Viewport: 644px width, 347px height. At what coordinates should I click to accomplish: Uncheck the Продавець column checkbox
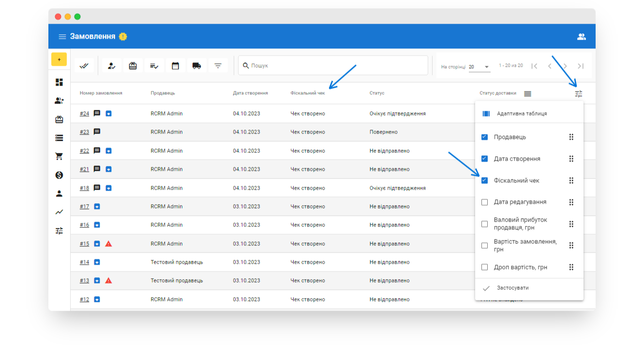click(x=484, y=137)
